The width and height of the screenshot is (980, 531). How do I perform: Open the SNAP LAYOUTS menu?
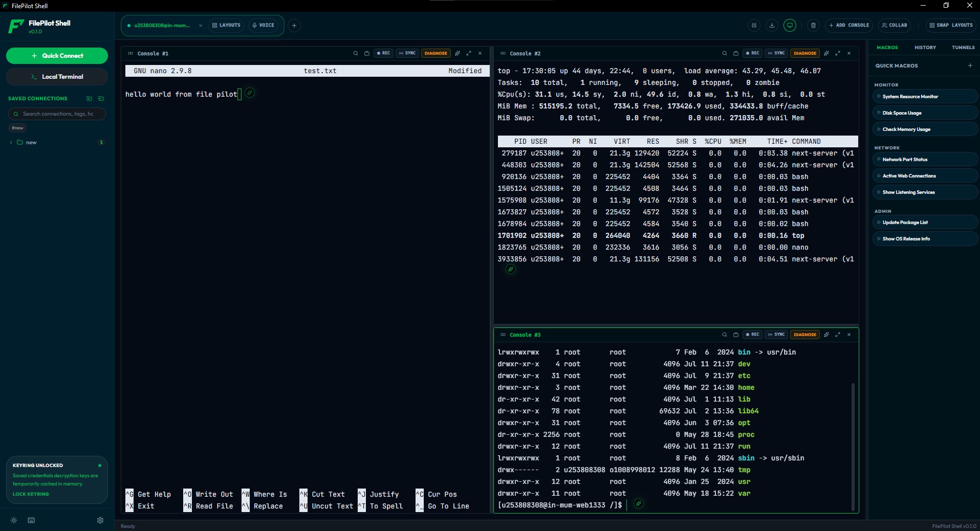point(951,25)
